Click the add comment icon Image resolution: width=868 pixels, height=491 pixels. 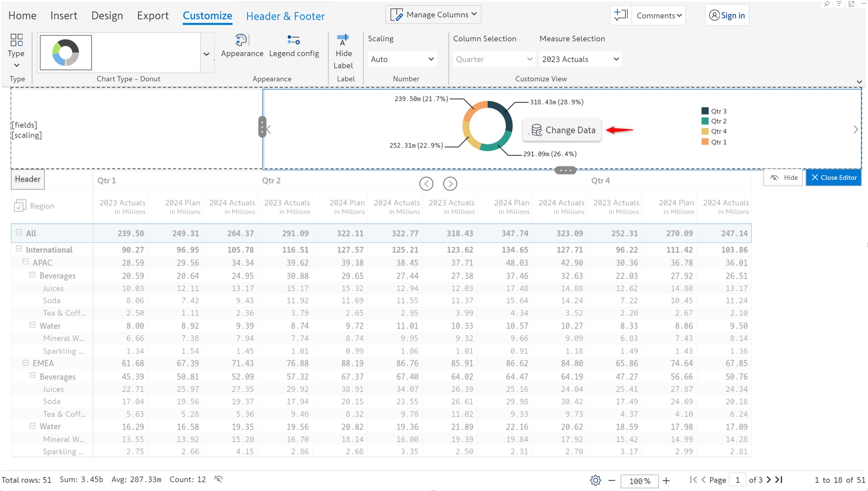[620, 15]
